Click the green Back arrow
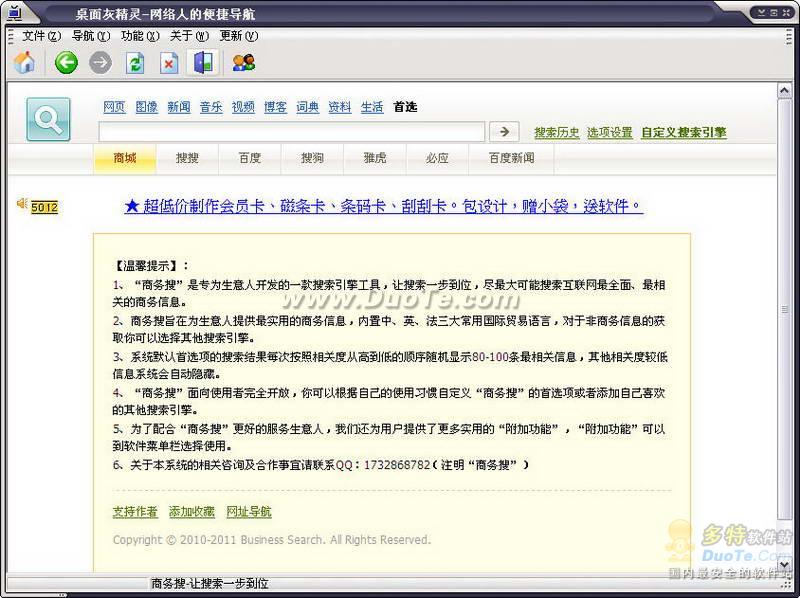The image size is (800, 598). tap(66, 63)
